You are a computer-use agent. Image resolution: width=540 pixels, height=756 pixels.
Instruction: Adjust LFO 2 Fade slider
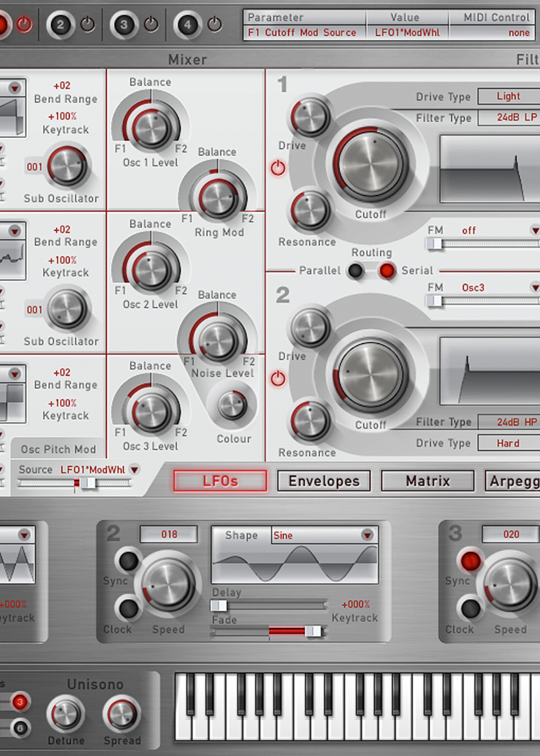click(x=268, y=631)
